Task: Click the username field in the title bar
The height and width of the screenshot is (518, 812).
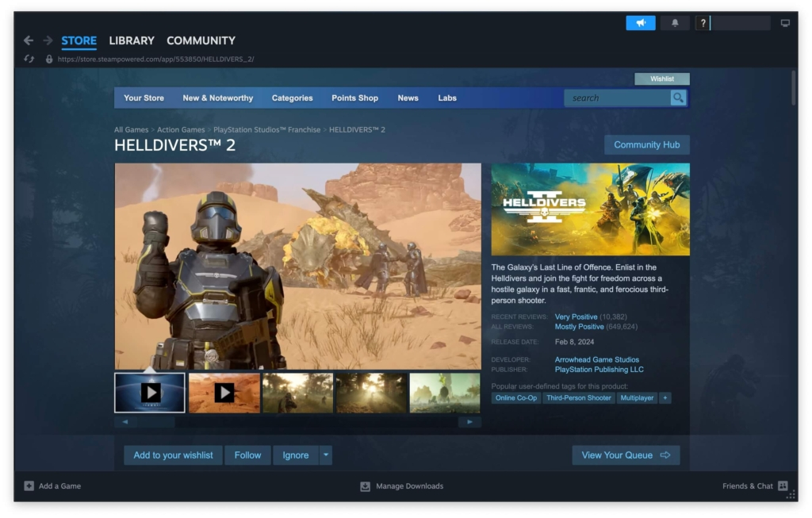Action: point(740,23)
